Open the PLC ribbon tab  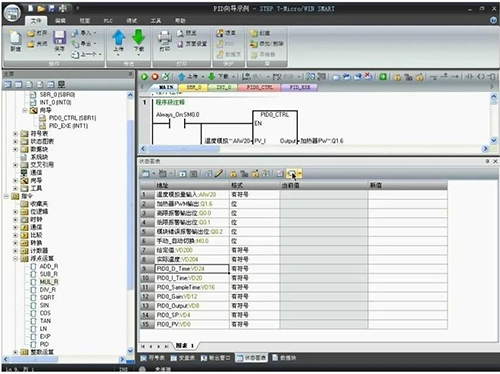(x=108, y=21)
